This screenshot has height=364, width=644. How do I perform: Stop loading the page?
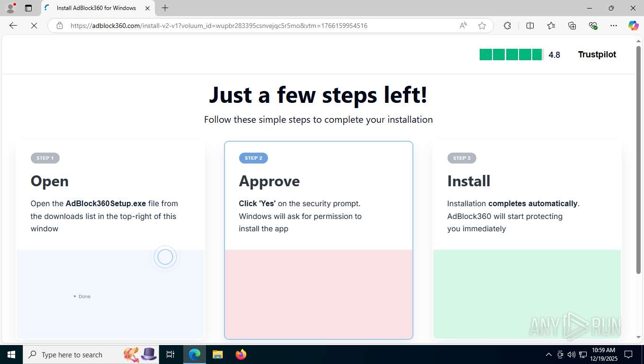34,26
